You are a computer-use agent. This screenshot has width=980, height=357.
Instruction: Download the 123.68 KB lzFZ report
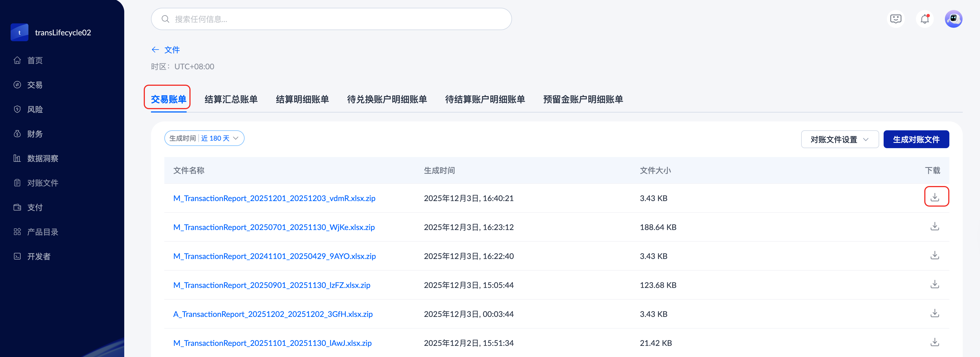[x=934, y=284]
